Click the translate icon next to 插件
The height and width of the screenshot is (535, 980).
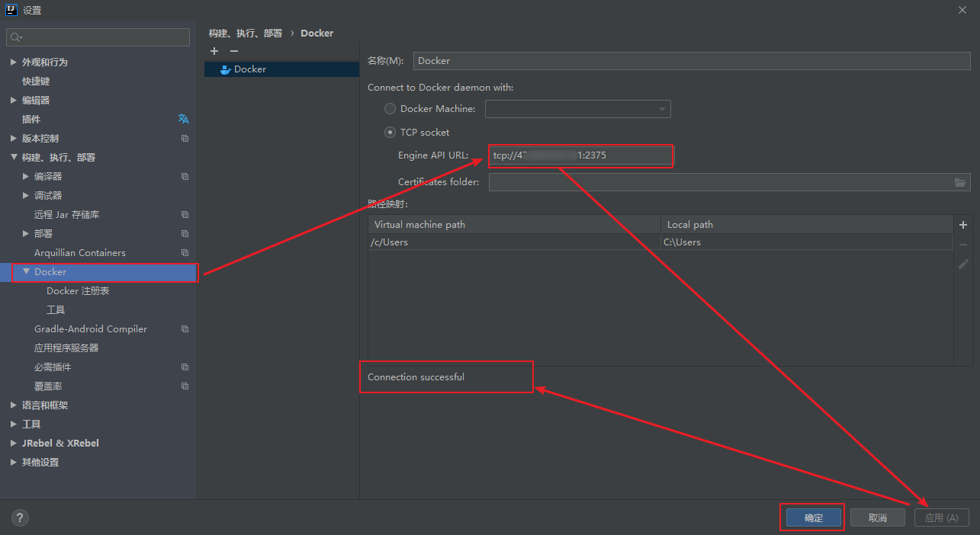coord(183,119)
